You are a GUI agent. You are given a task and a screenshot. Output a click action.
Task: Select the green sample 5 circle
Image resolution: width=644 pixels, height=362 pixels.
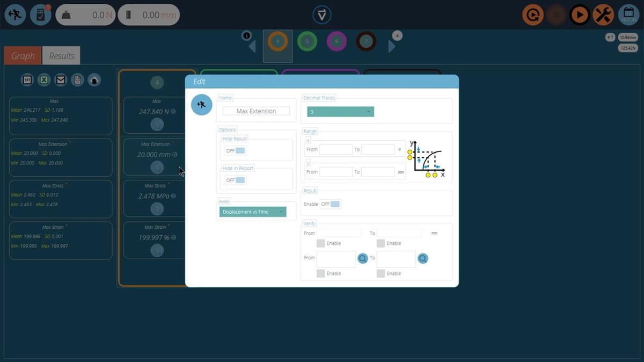307,41
